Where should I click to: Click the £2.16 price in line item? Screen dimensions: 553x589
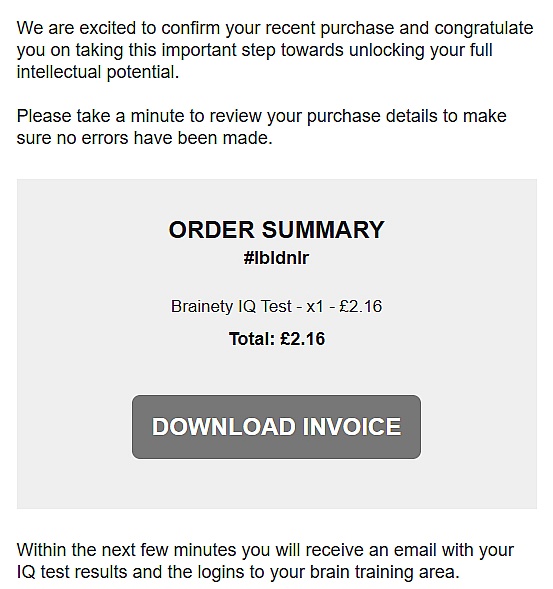coord(361,306)
